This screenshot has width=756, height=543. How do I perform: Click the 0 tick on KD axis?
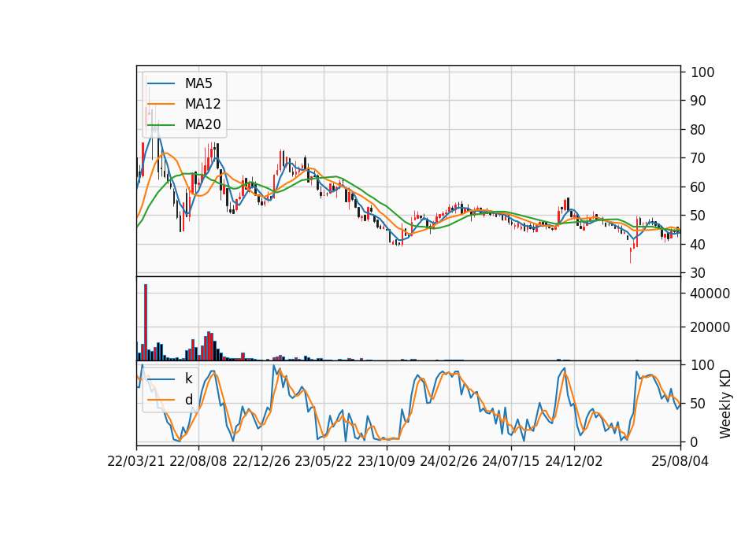pyautogui.click(x=695, y=441)
